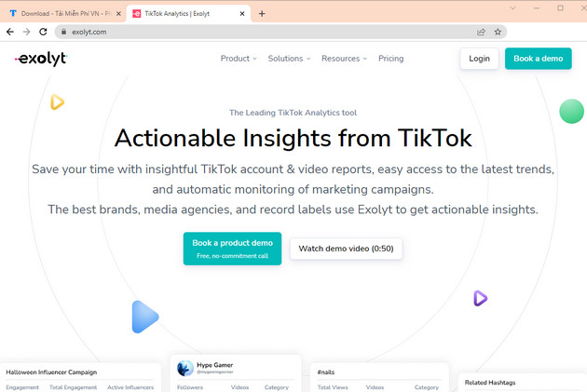
Task: Close the Download Tải Miễn Phí VN tab
Action: [x=118, y=14]
